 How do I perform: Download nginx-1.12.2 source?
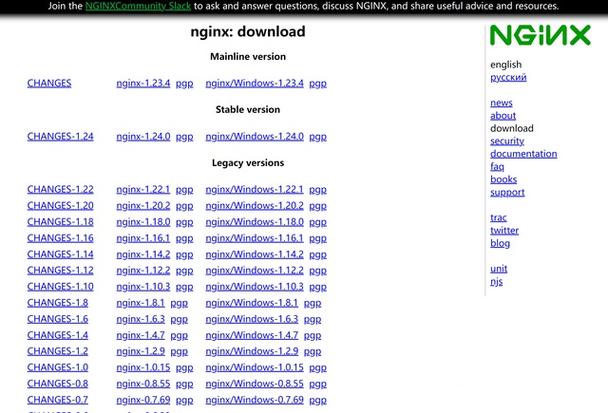(x=143, y=270)
